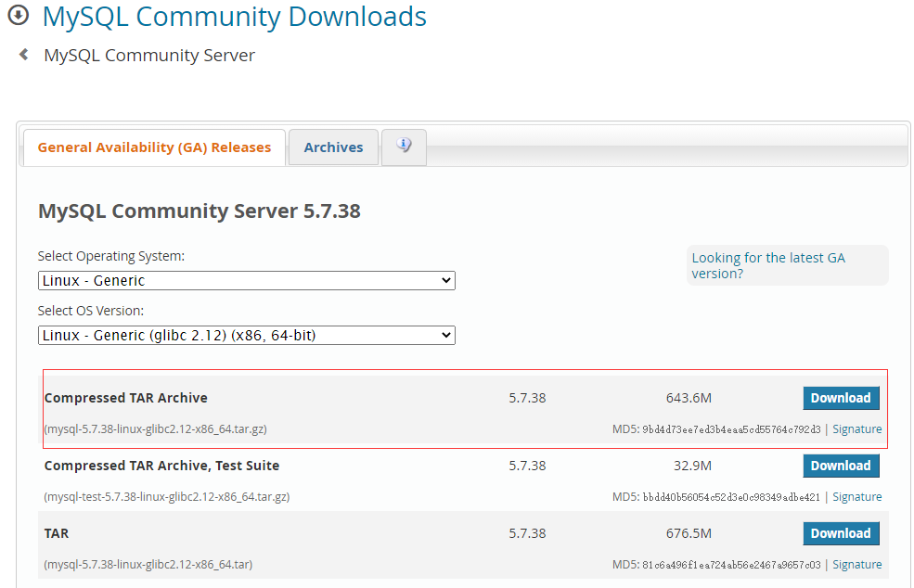Click the 676.5M size value
Viewport: 914px width, 588px height.
[689, 533]
